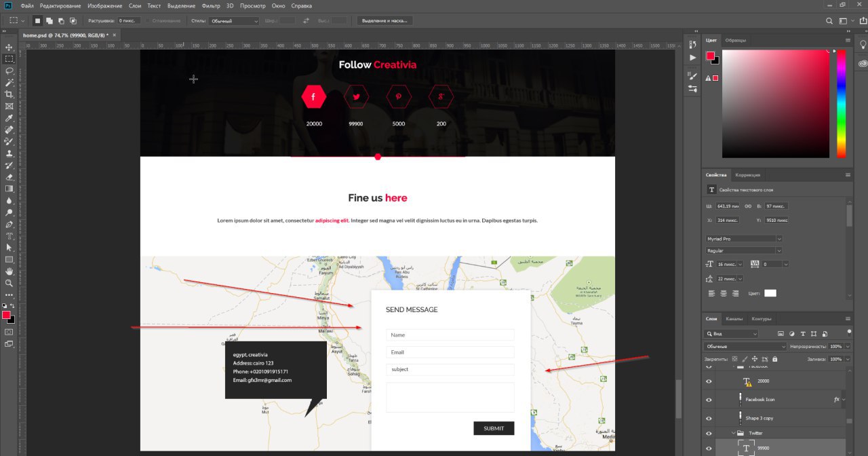Close the home.psd document tab

pyautogui.click(x=114, y=35)
